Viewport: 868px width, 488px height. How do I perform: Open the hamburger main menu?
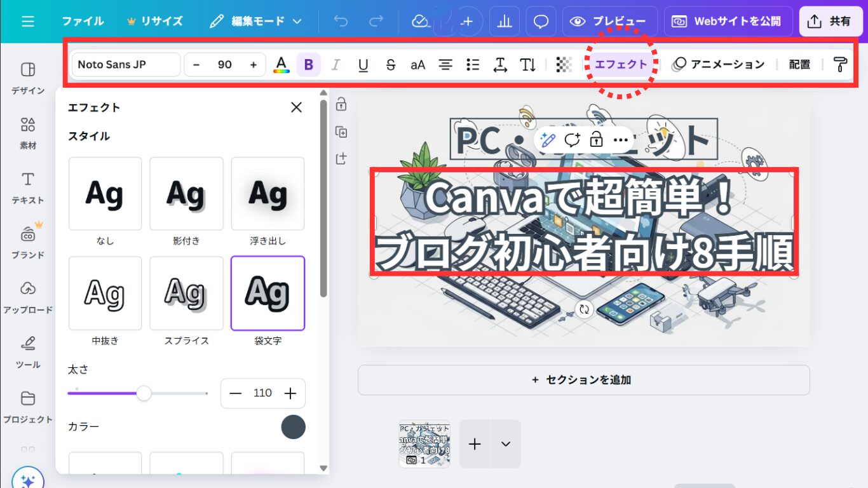tap(28, 21)
